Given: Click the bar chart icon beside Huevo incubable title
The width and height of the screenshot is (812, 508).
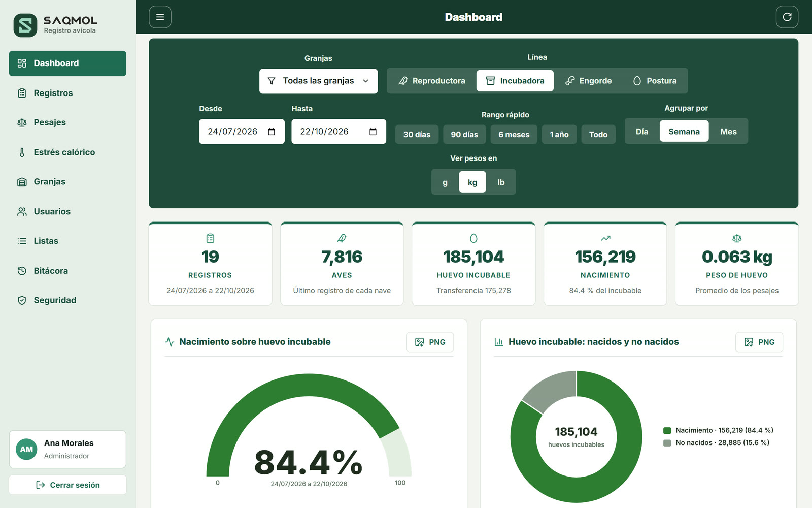Looking at the screenshot, I should (499, 342).
